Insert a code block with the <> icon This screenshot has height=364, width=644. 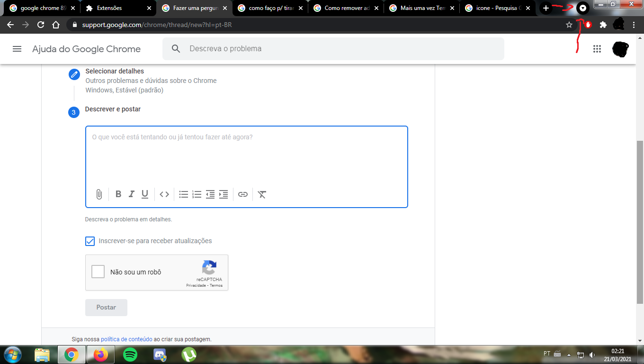coord(164,194)
